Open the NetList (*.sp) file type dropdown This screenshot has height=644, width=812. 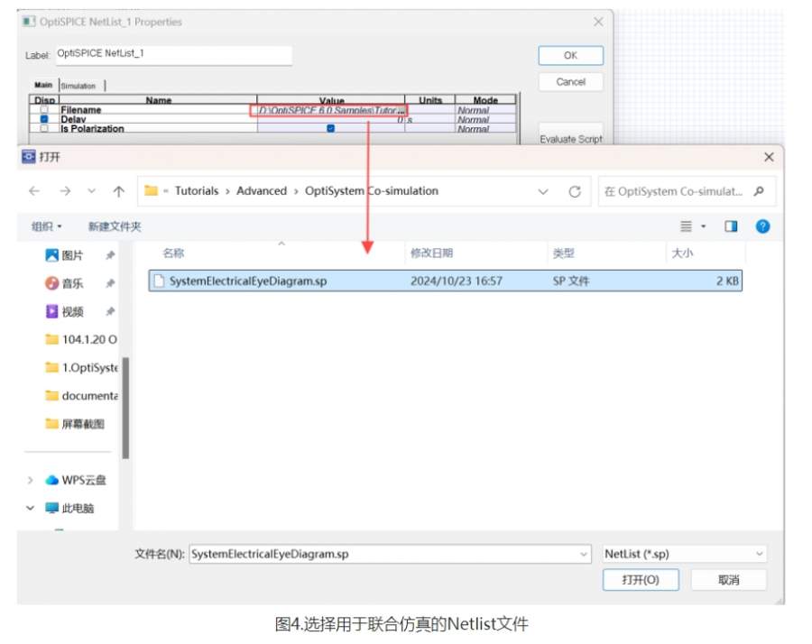tap(684, 554)
